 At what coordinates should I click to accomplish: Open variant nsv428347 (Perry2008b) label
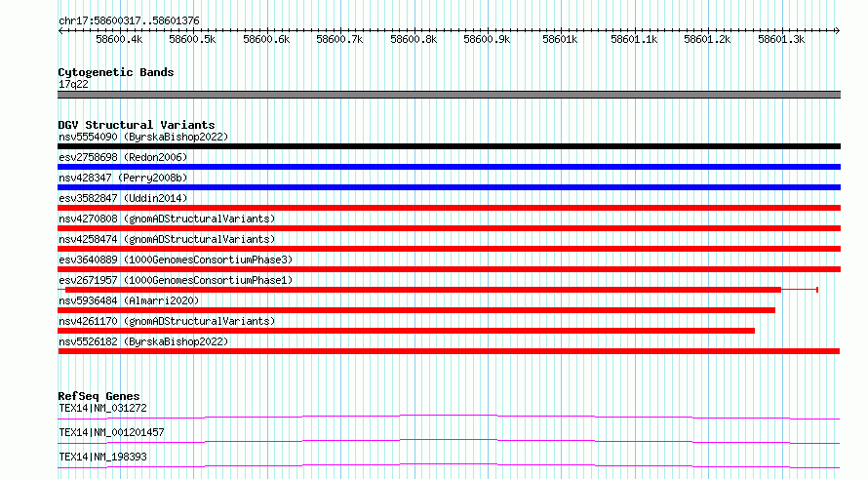coord(123,178)
